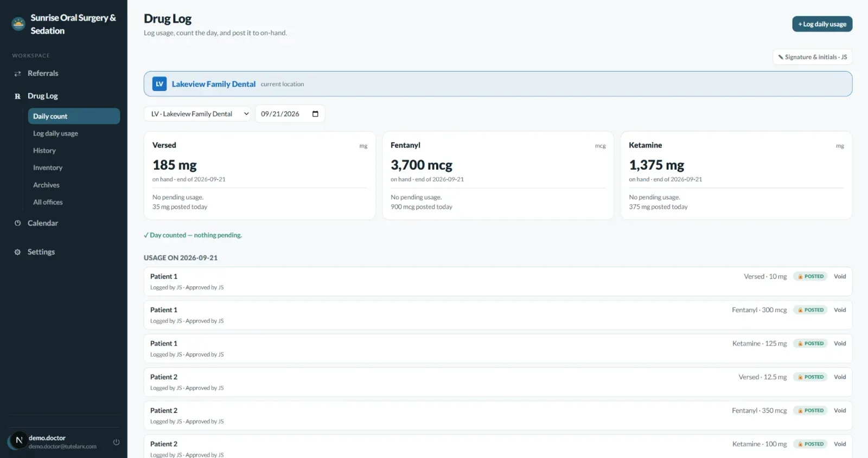Click the USAGE ON 2026-09-21 heading
This screenshot has height=458, width=868.
(x=181, y=258)
